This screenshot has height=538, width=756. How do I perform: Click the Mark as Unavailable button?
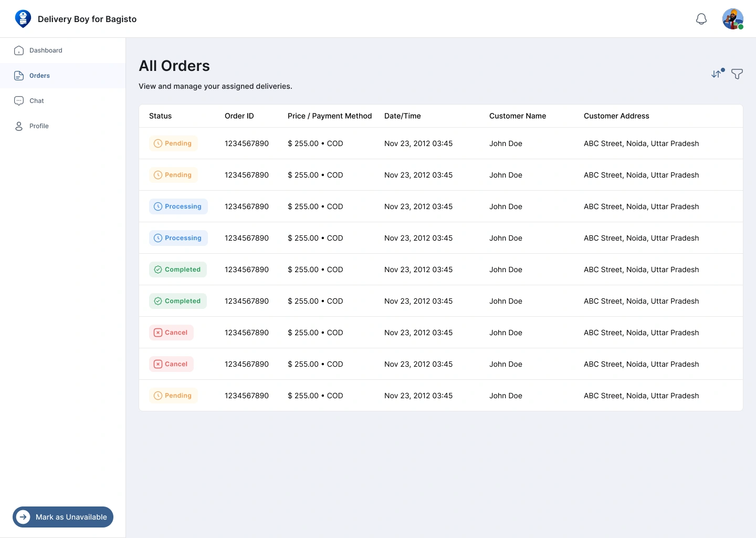(63, 517)
